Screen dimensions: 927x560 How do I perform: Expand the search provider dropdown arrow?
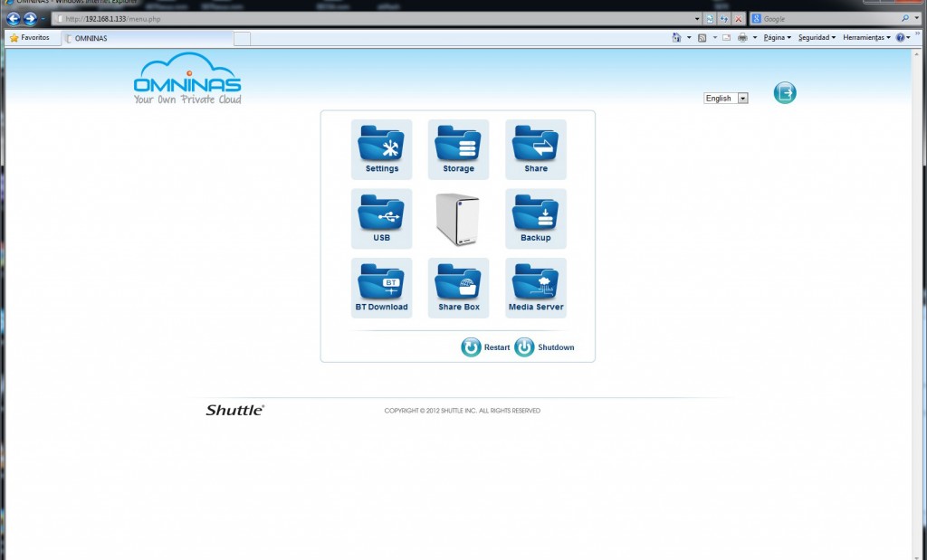coord(917,19)
